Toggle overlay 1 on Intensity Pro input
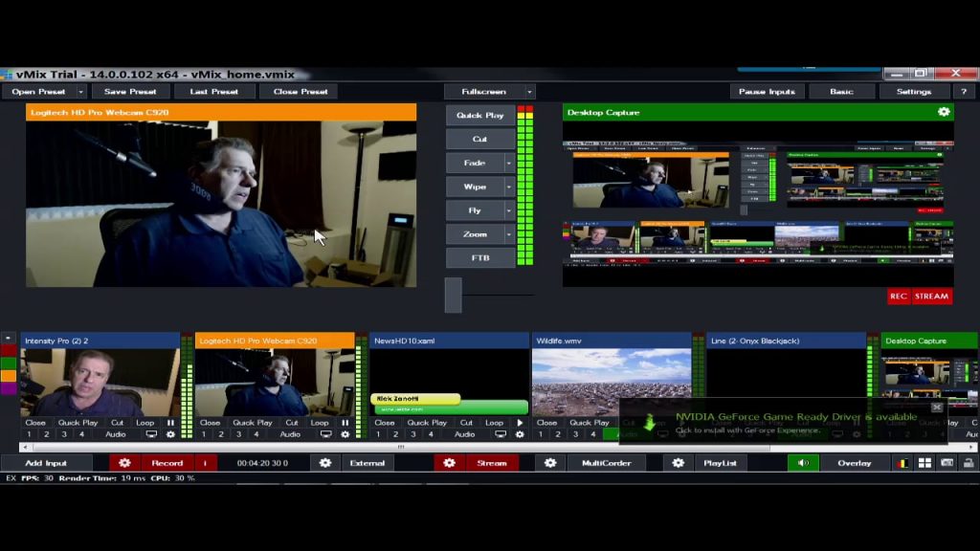This screenshot has height=551, width=980. click(x=29, y=434)
